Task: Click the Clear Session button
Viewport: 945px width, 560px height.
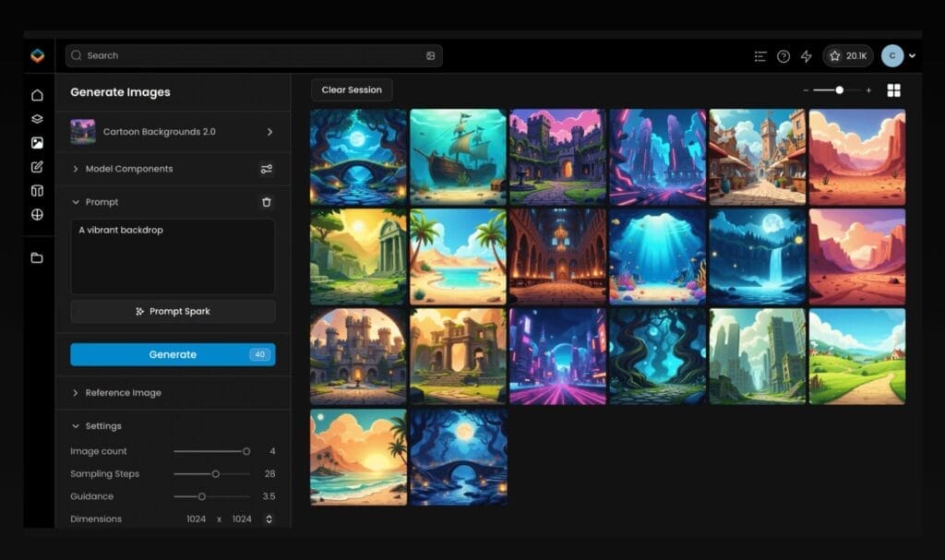Action: point(352,89)
